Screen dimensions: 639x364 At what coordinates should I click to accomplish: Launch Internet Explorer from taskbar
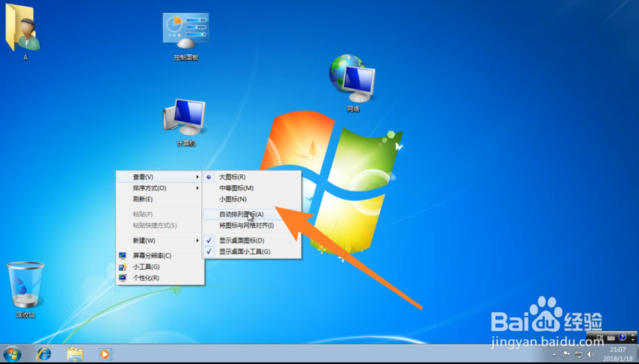coord(44,354)
